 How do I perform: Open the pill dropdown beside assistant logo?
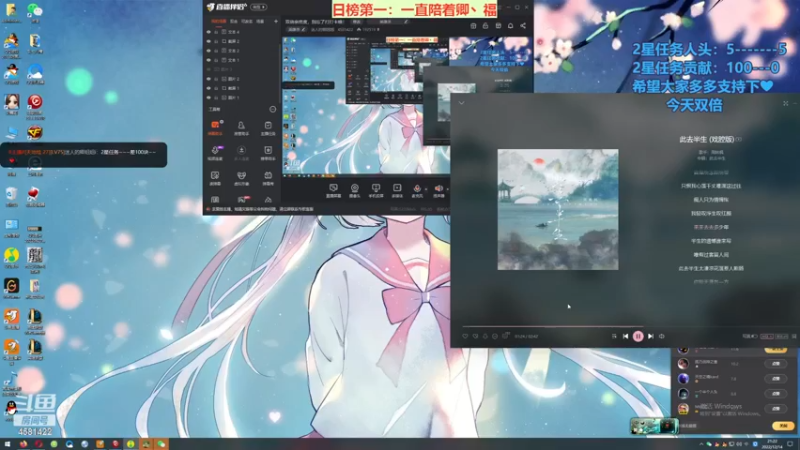pos(259,7)
